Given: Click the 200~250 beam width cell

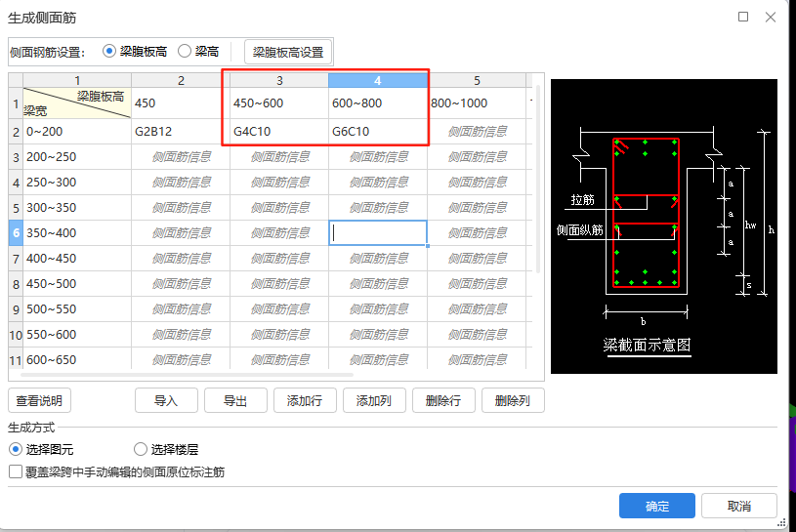Looking at the screenshot, I should (77, 157).
